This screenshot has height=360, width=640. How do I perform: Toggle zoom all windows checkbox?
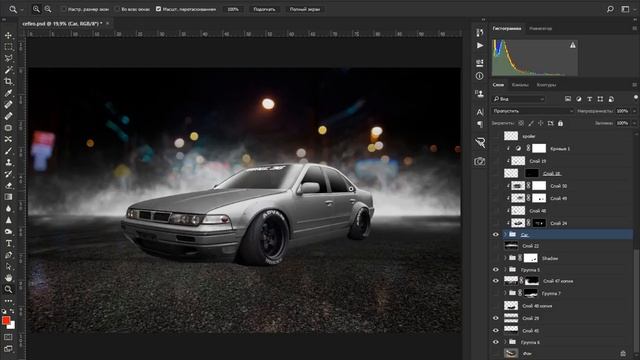117,9
